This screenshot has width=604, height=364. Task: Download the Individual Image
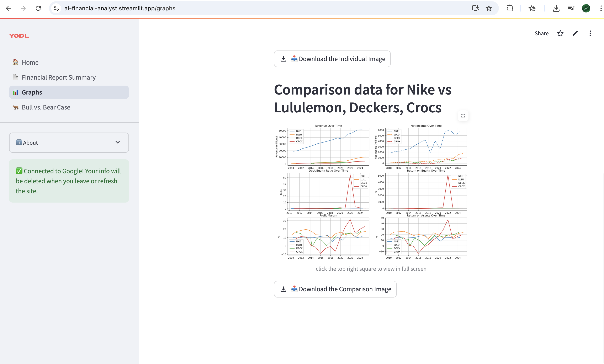click(x=332, y=59)
